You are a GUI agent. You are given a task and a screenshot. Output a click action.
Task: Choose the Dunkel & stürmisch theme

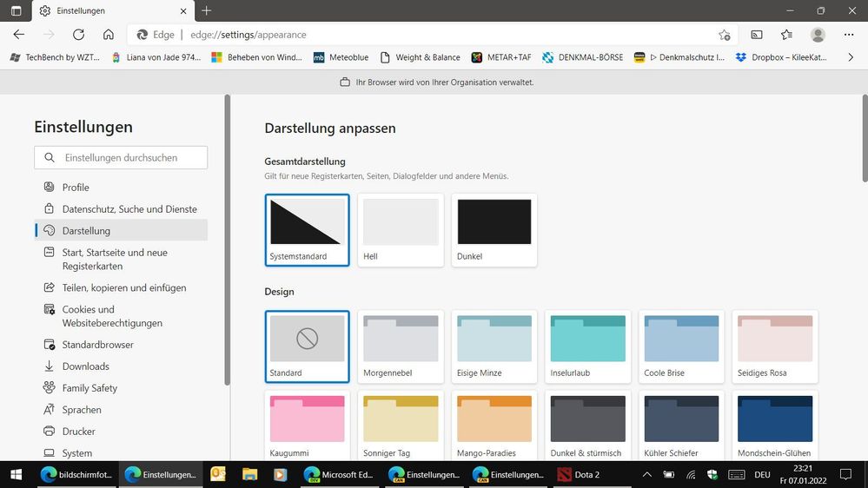587,425
